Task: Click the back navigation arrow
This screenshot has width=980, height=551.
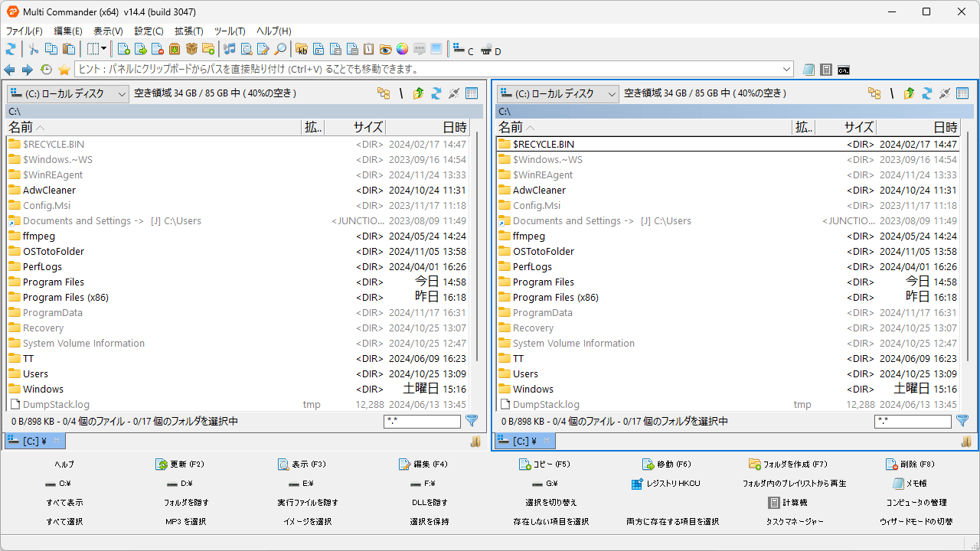Action: click(x=10, y=70)
